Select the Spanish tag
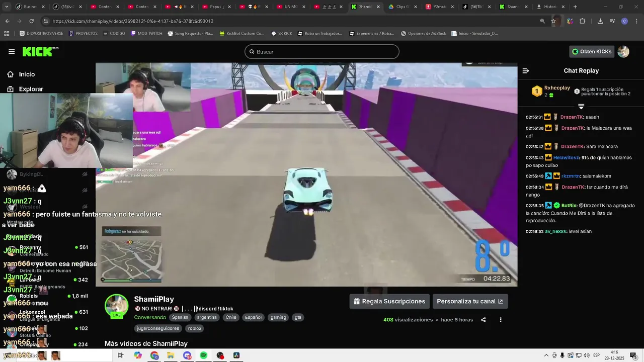 [180, 317]
